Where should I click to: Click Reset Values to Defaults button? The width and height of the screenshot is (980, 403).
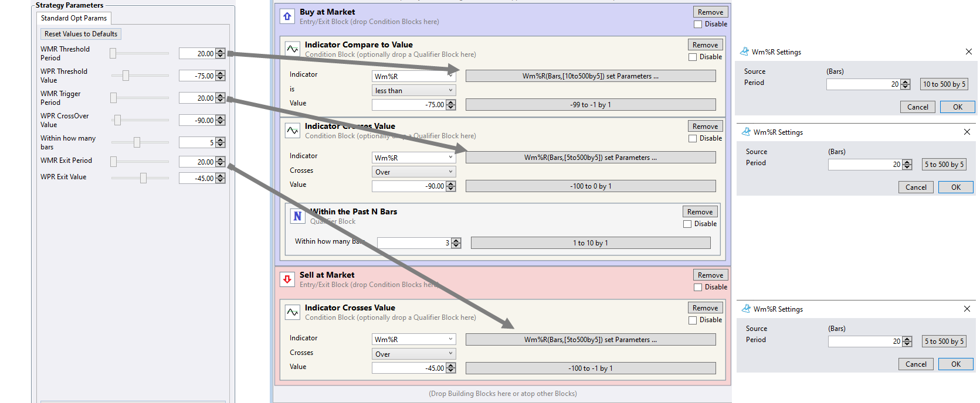(x=81, y=34)
